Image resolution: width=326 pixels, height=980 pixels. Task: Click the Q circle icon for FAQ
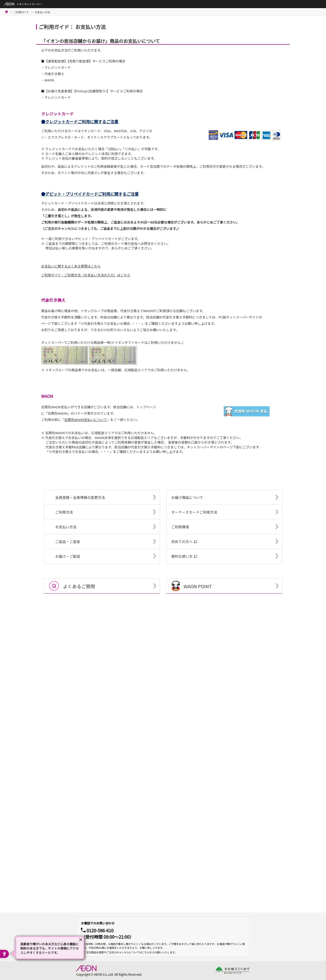click(54, 586)
